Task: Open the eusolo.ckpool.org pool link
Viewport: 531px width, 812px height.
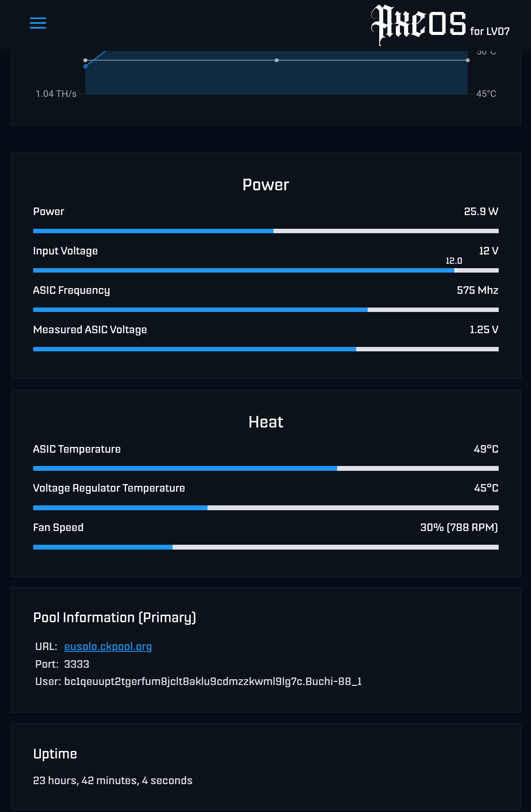Action: (x=108, y=647)
